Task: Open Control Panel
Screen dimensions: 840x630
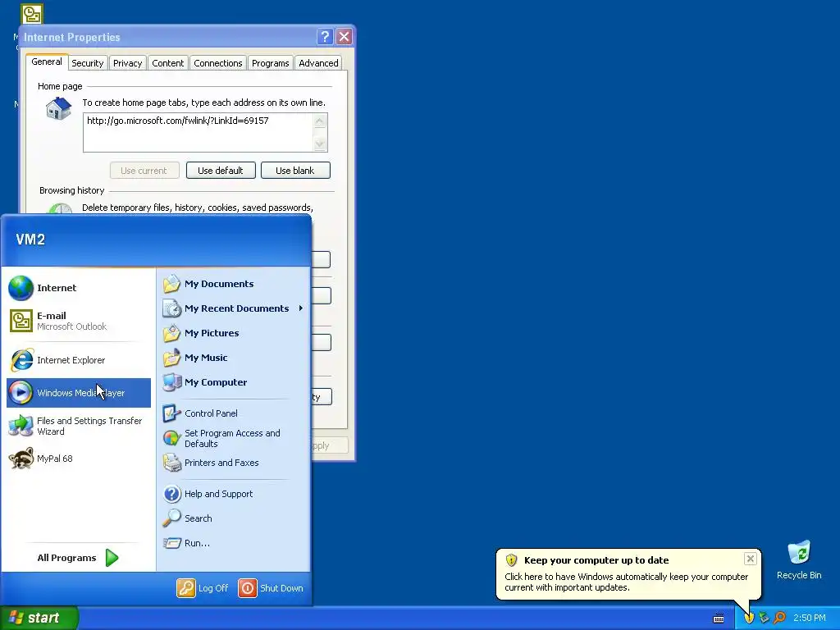Action: pyautogui.click(x=233, y=413)
